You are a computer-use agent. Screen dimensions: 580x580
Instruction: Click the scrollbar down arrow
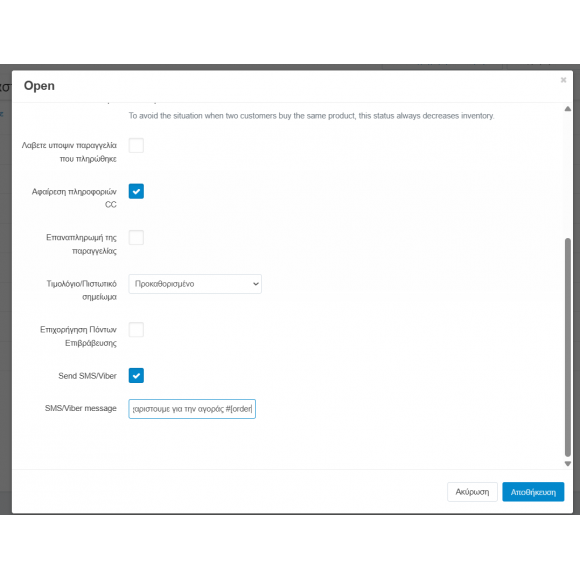pos(568,463)
